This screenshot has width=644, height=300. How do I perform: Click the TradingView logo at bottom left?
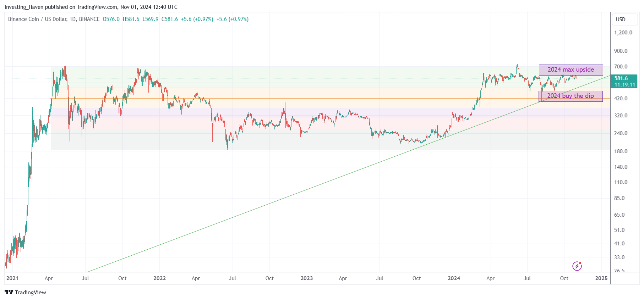click(25, 292)
